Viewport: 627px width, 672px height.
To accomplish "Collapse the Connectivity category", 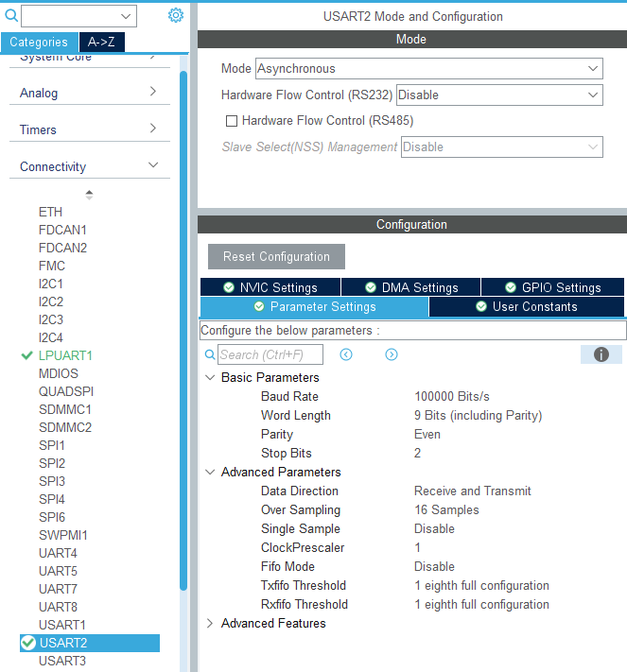I will (90, 166).
